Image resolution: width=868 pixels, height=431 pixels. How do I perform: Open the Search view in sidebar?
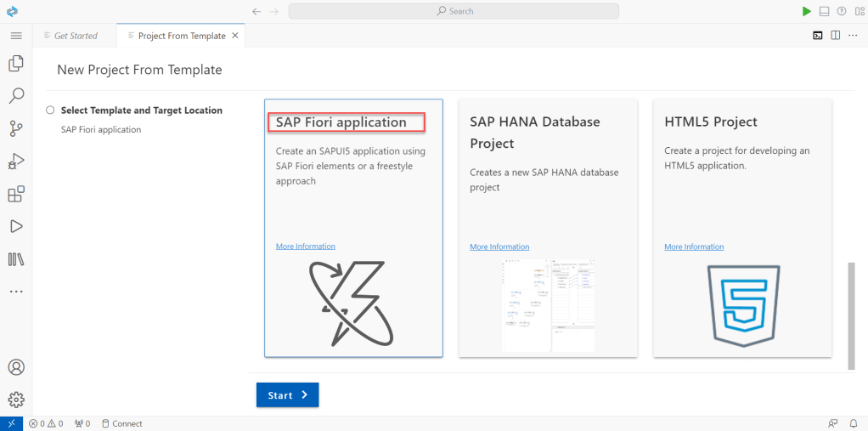(x=15, y=96)
